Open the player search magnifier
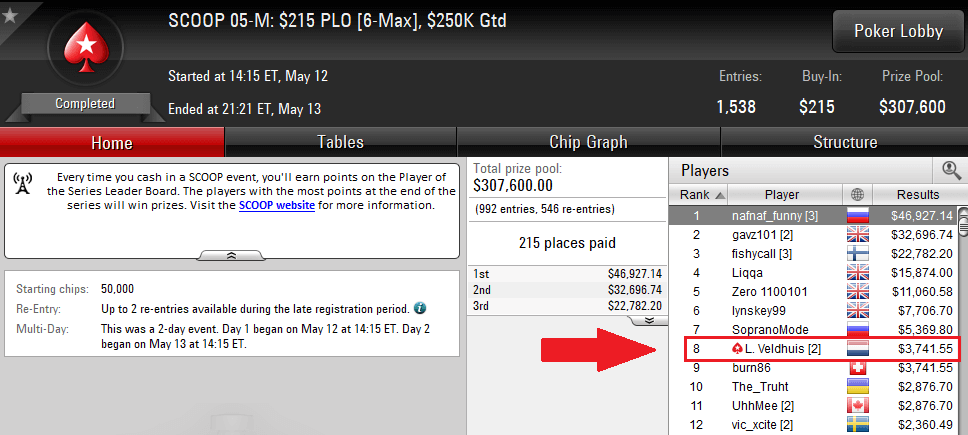The height and width of the screenshot is (435, 968). (951, 170)
